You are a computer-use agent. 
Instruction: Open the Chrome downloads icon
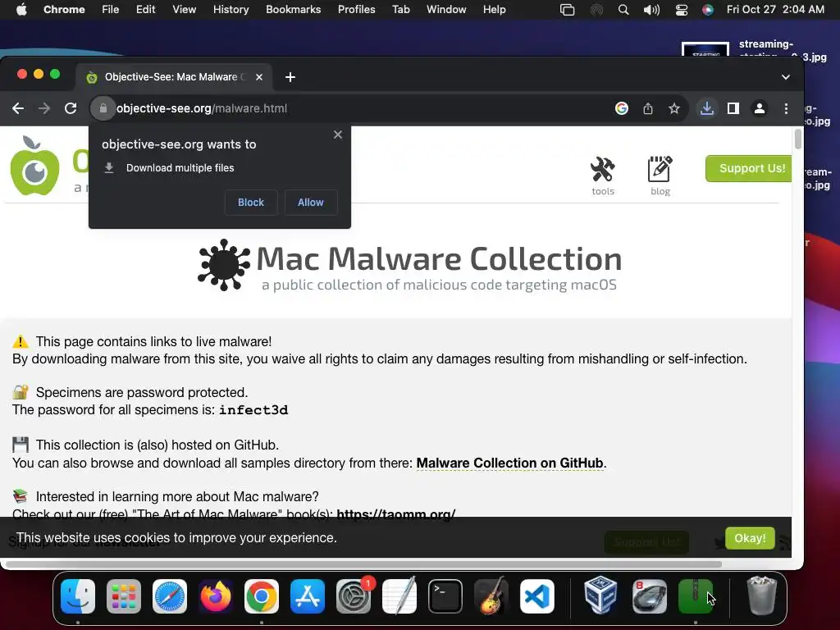[x=706, y=108]
